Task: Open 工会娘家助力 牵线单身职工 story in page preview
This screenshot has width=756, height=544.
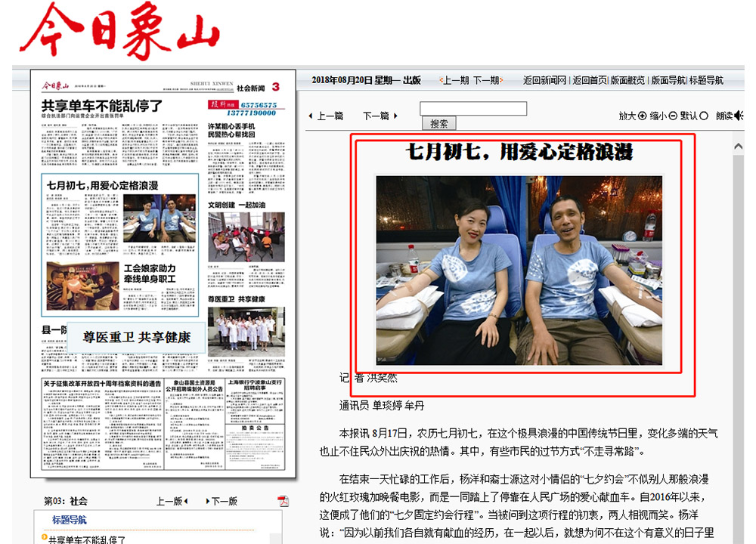Action: tap(150, 274)
